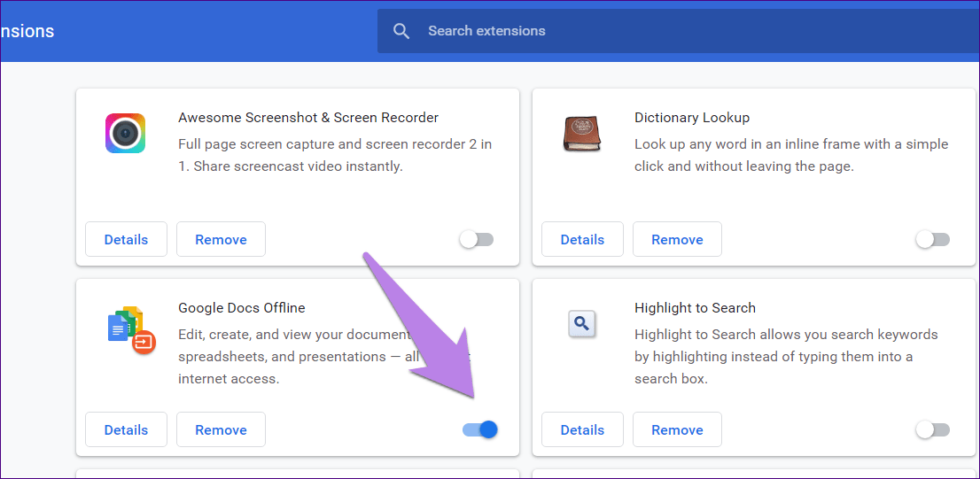The height and width of the screenshot is (479, 980).
Task: Click the Dictionary Lookup book icon
Action: coord(581,134)
